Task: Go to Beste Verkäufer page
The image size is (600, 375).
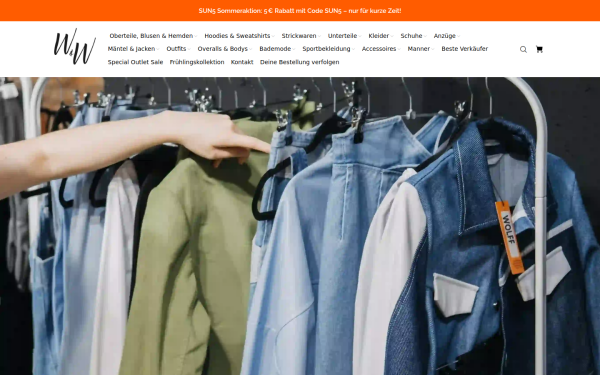Action: 465,49
